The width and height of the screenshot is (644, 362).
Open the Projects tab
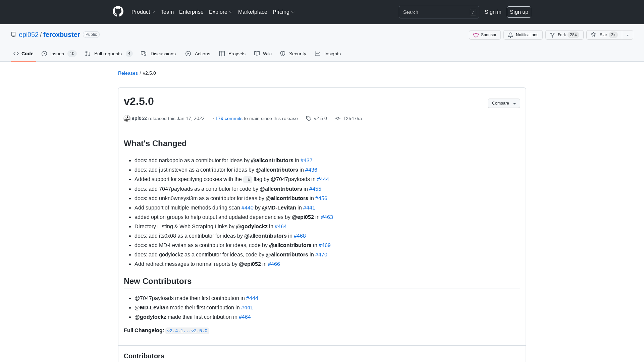tap(232, 54)
